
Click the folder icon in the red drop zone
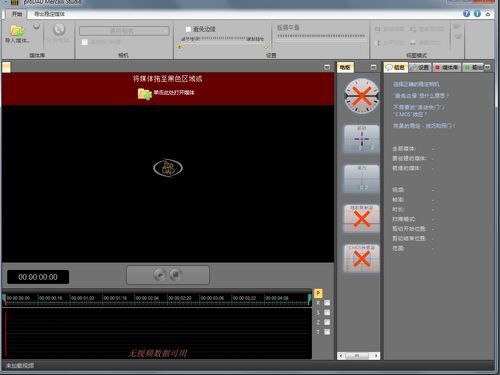145,94
